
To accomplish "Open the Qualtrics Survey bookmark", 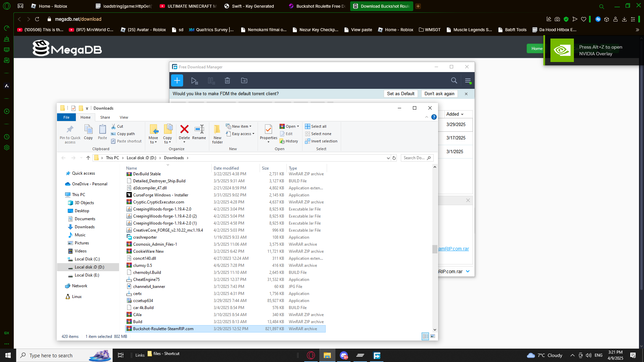I will coord(211,30).
